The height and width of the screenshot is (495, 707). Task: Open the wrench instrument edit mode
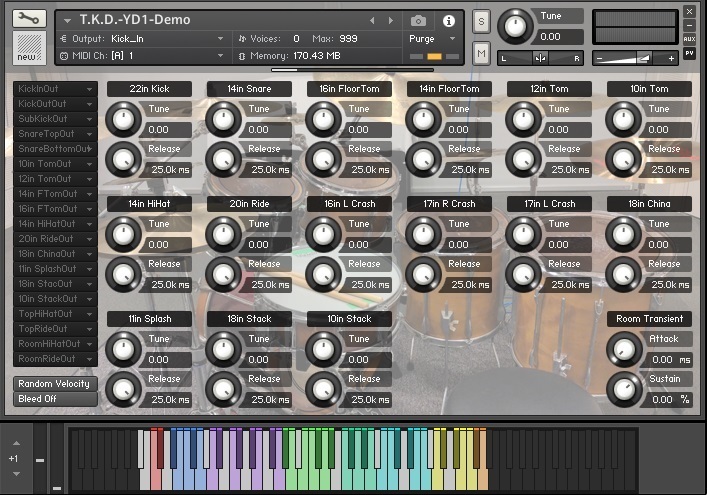pos(29,18)
